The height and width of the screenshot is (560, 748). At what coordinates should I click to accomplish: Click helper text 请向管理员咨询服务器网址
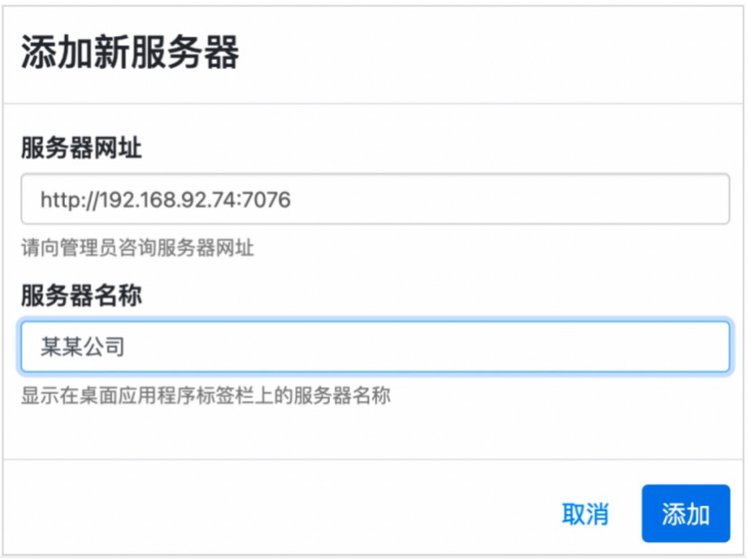pyautogui.click(x=137, y=248)
